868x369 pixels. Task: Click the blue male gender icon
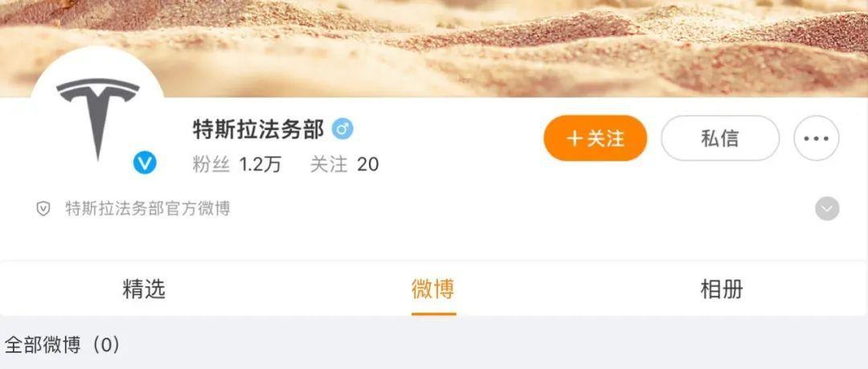tap(342, 129)
